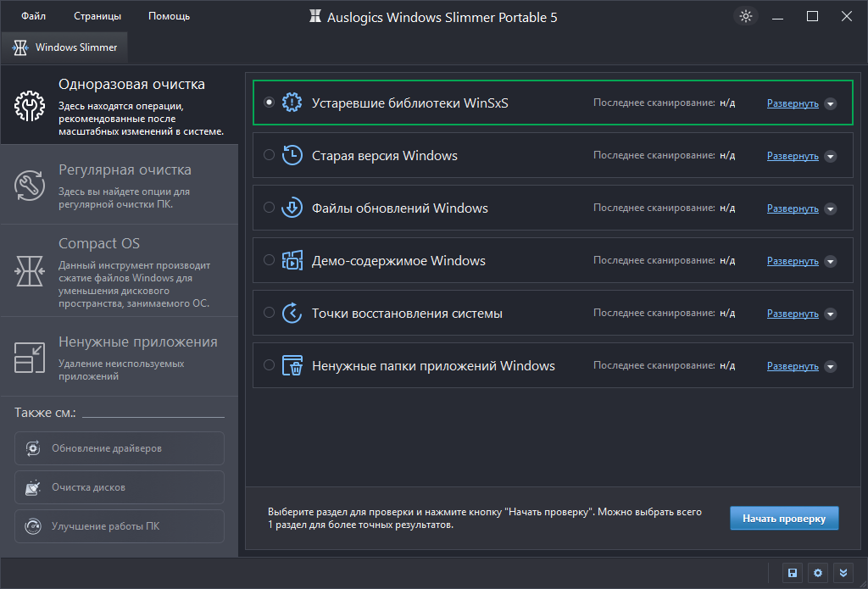Open Обновление драйверов from Также см.
868x589 pixels.
[x=120, y=448]
